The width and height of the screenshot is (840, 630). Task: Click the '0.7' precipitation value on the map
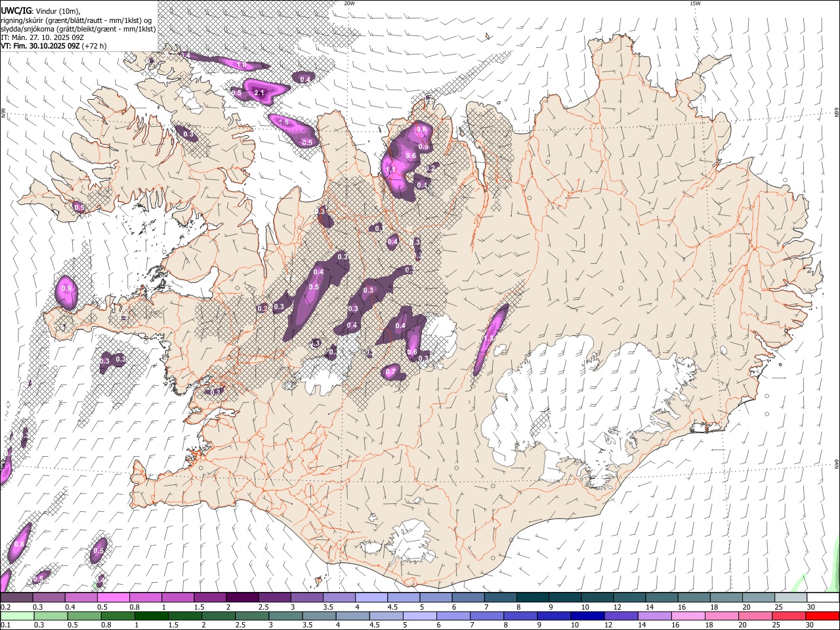click(x=390, y=372)
